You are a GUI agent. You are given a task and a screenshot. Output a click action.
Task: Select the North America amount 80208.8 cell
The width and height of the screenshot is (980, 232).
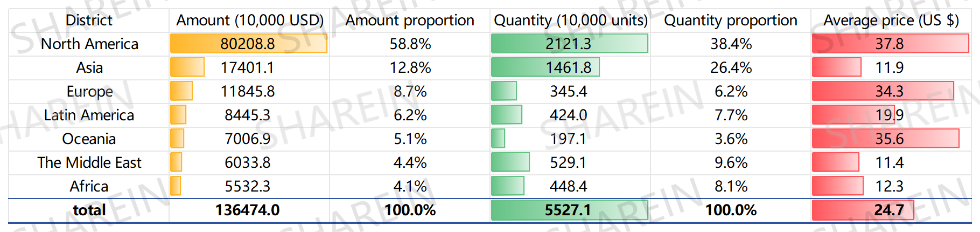click(x=248, y=44)
